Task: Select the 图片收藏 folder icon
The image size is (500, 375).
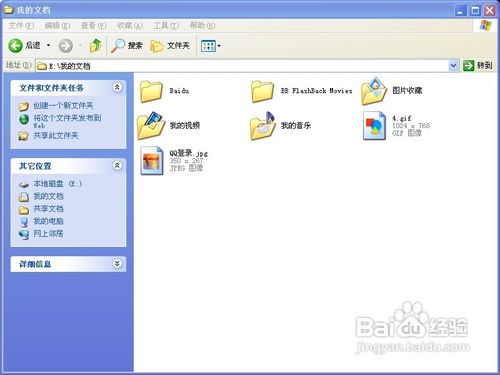Action: pyautogui.click(x=374, y=91)
